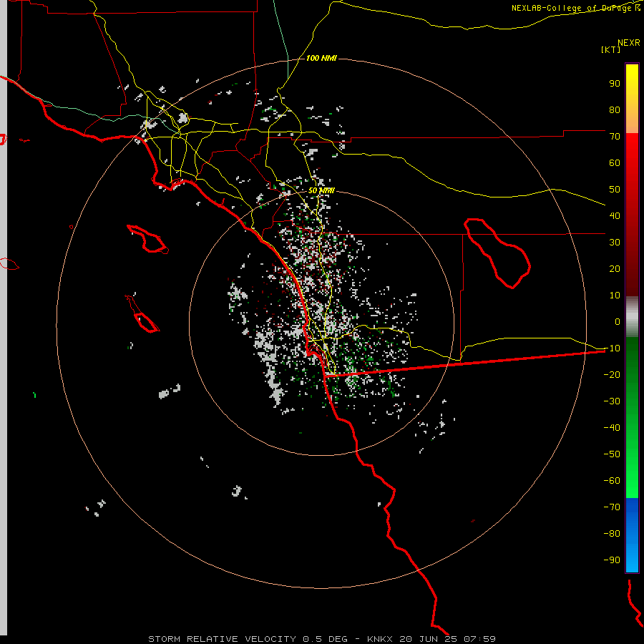644x644 pixels.
Task: Click the STORM RELATIVE VELOCITY footer caption
Action: pyautogui.click(x=321, y=639)
